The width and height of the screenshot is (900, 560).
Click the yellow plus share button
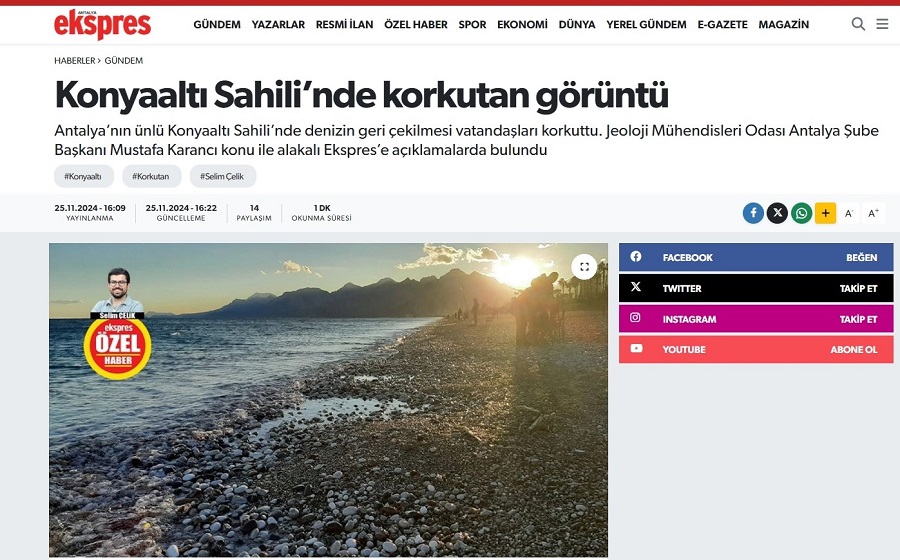tap(825, 213)
